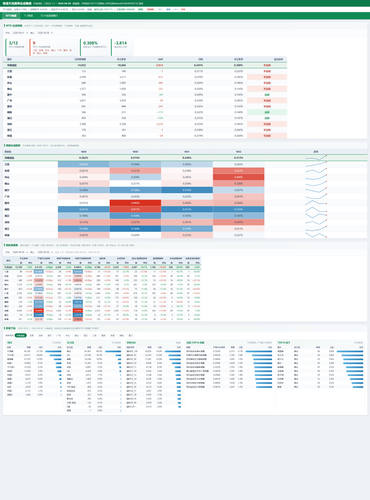Click the longest blue bar in the leftmost ranking panel
The height and width of the screenshot is (500, 370).
click(53, 351)
